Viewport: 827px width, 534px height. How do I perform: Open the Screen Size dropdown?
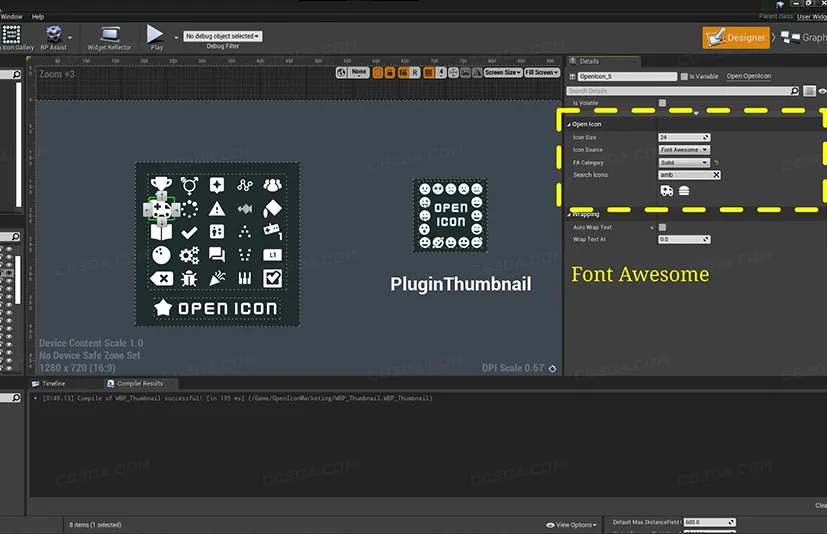(503, 72)
